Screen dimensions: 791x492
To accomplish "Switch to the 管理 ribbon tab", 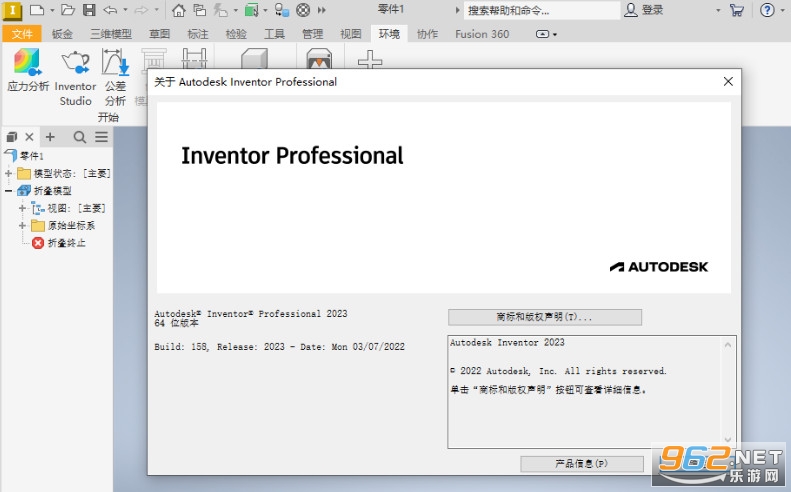I will (x=312, y=34).
